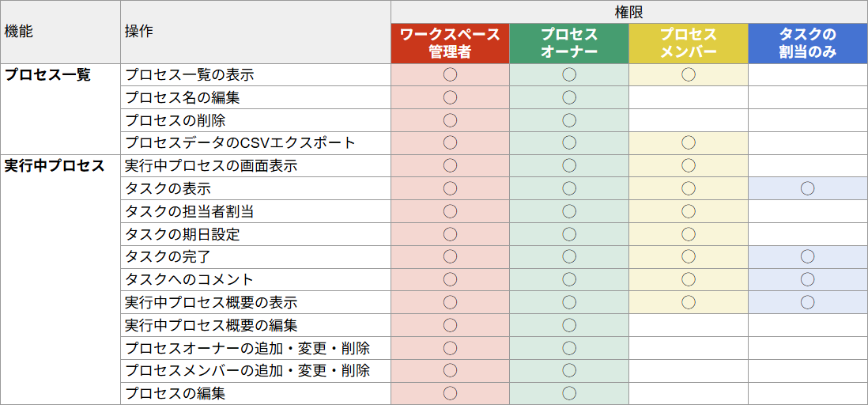This screenshot has height=405, width=868.
Task: Click the プロセス一覧 category label
Action: pos(48,75)
